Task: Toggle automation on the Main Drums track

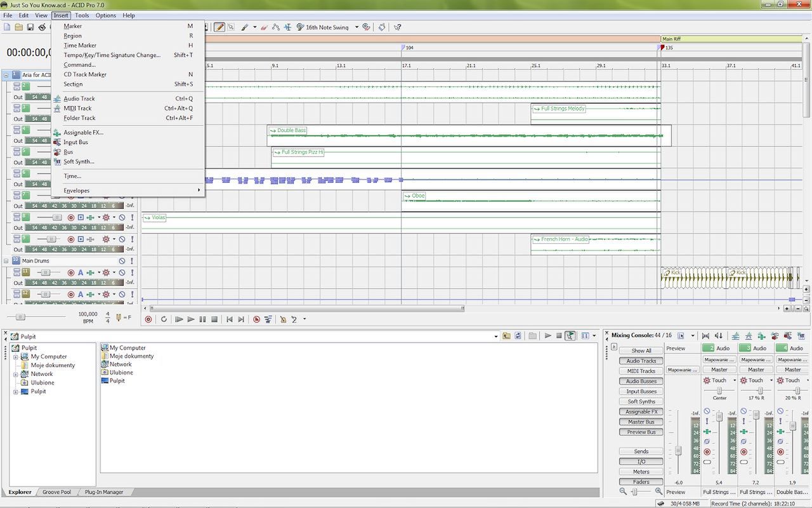Action: [x=81, y=273]
